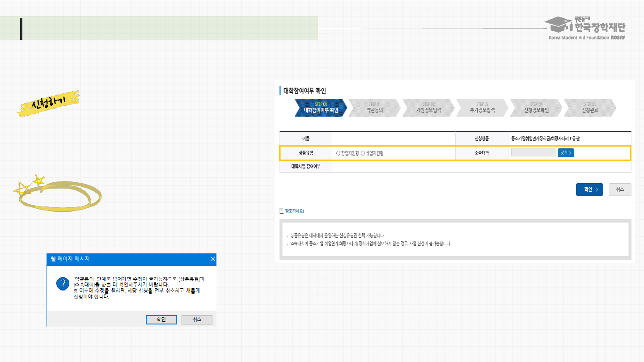Click the blue question mark dialog icon
The width and height of the screenshot is (644, 362).
(62, 284)
